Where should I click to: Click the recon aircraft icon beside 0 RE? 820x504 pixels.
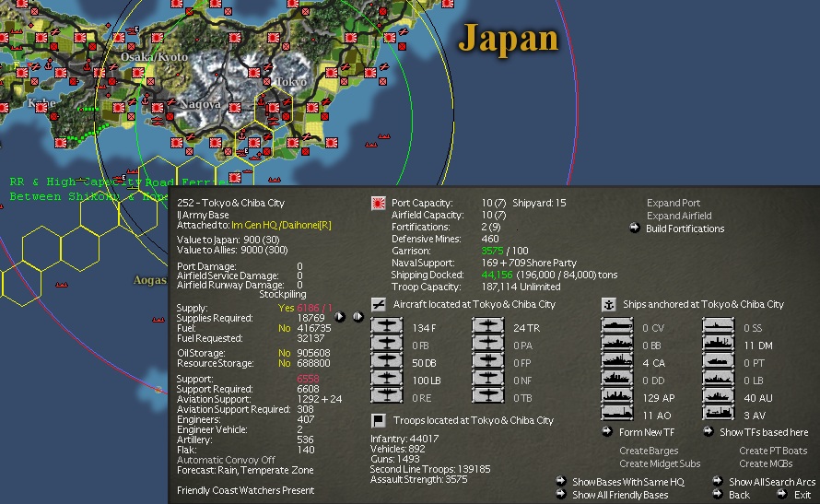coord(386,396)
